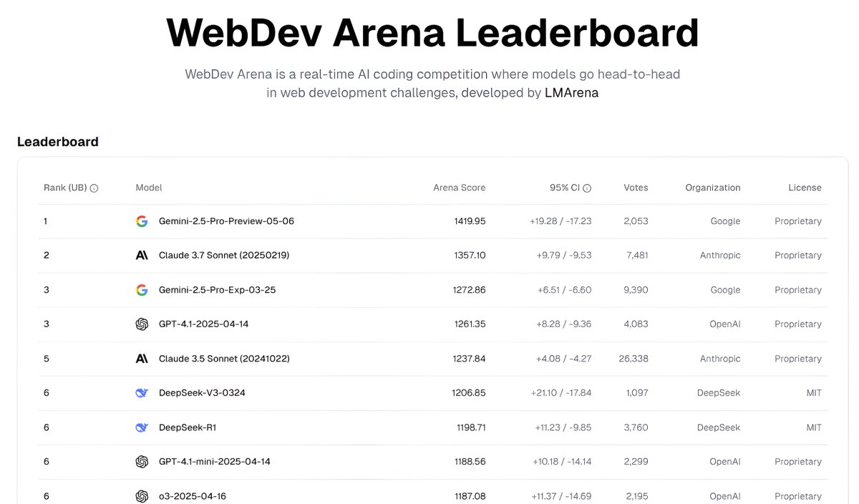Viewport: 859px width, 504px height.
Task: Click the Votes column header
Action: (636, 188)
